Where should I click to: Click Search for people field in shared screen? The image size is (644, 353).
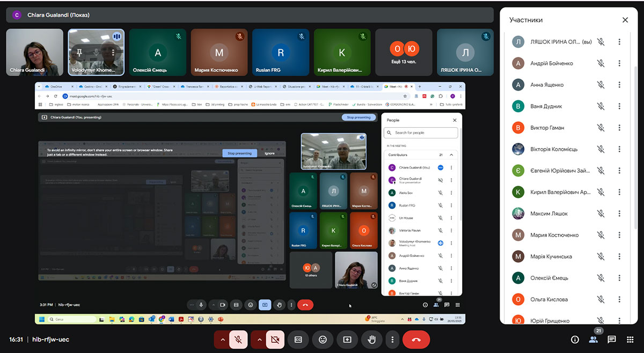(x=422, y=133)
